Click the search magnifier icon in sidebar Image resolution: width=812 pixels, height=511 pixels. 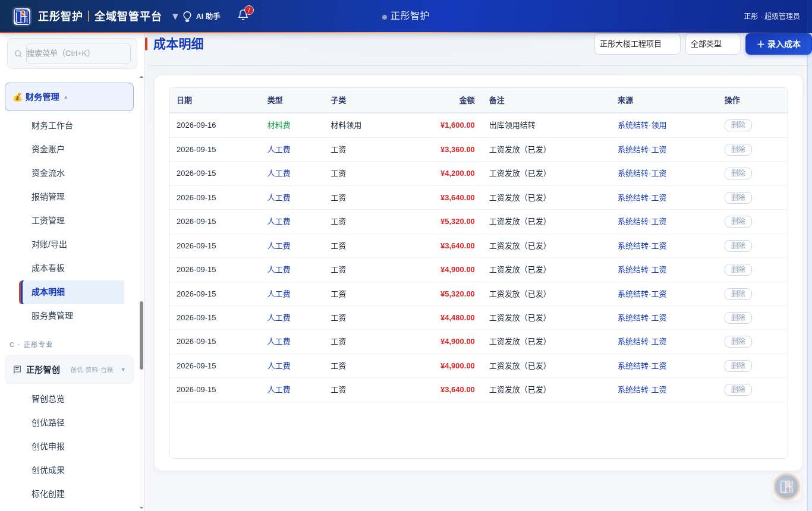coord(18,53)
